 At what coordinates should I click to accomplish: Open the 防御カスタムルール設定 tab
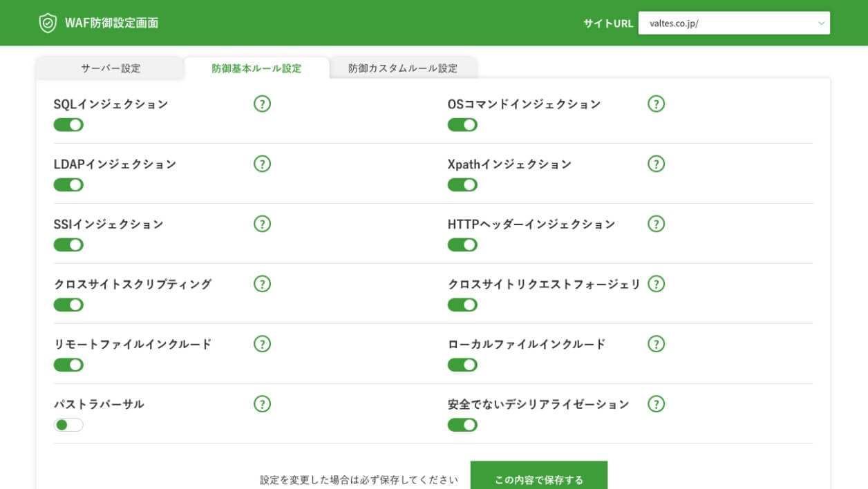click(403, 68)
